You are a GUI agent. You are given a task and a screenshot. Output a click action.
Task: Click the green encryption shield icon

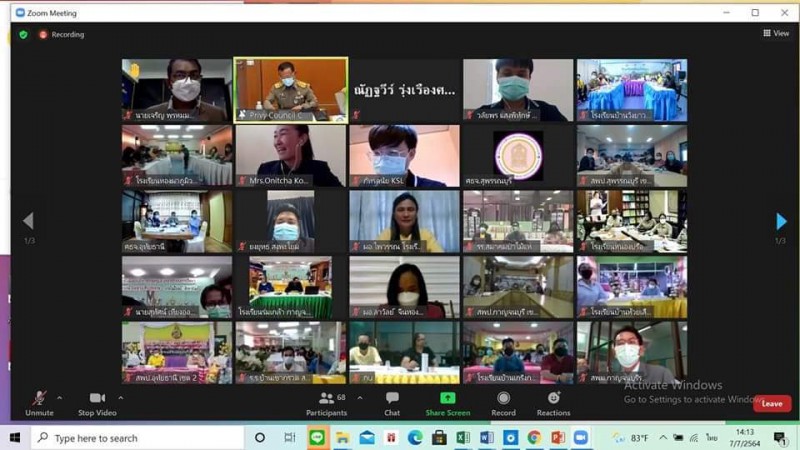pos(23,34)
